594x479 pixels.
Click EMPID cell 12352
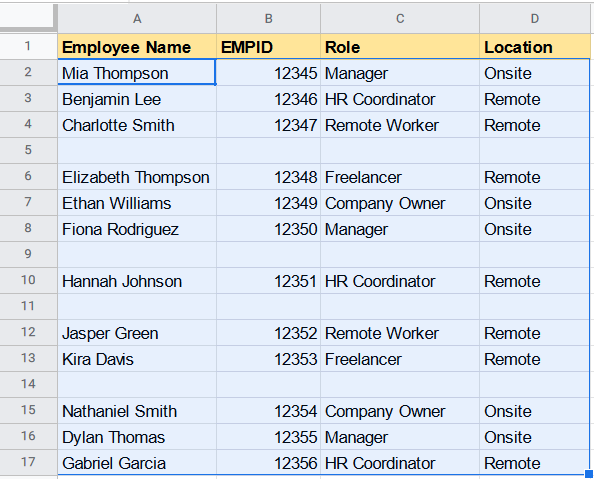coord(269,332)
